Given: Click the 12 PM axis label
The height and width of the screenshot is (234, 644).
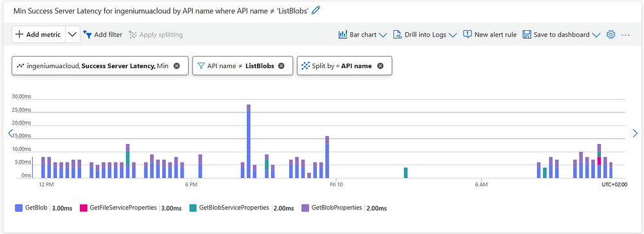Looking at the screenshot, I should click(x=46, y=185).
